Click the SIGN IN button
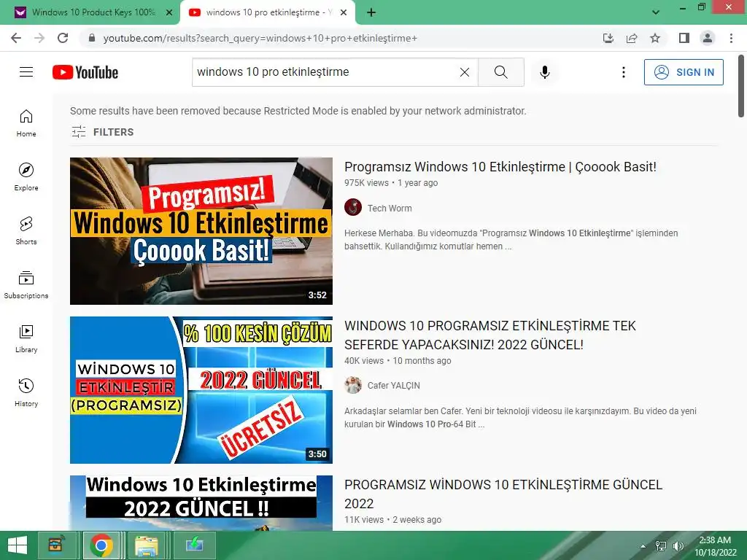The image size is (747, 560). tap(684, 72)
